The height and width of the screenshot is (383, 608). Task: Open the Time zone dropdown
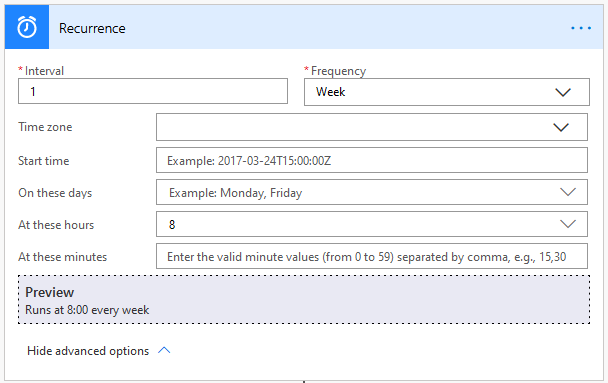tap(372, 127)
